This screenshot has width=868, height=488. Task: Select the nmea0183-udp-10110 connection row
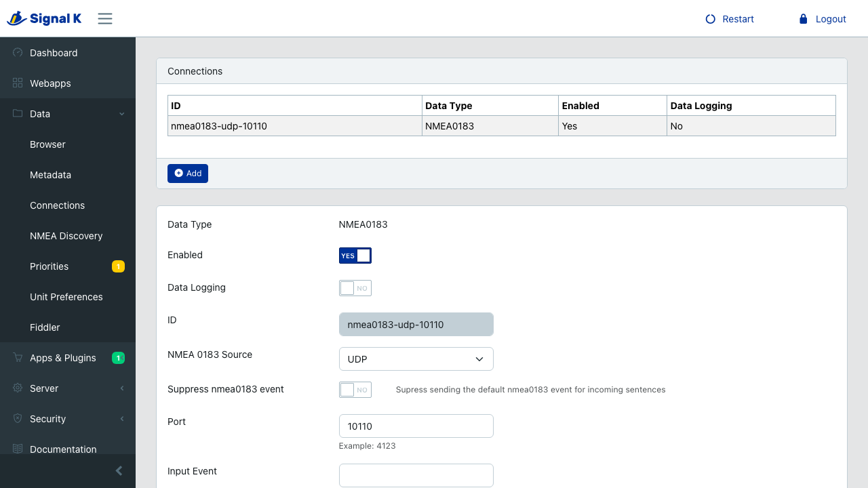[502, 126]
